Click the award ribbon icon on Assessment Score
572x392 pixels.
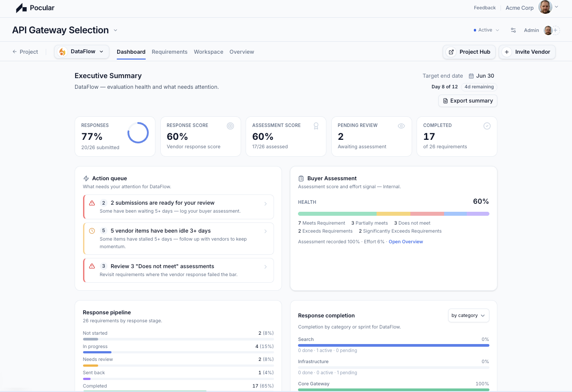[316, 126]
